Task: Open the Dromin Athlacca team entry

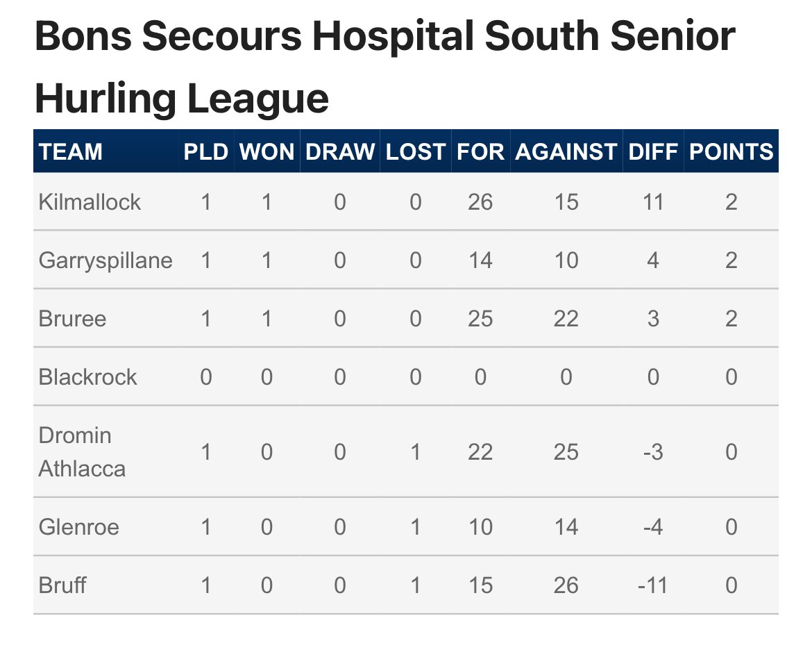Action: pos(82,452)
